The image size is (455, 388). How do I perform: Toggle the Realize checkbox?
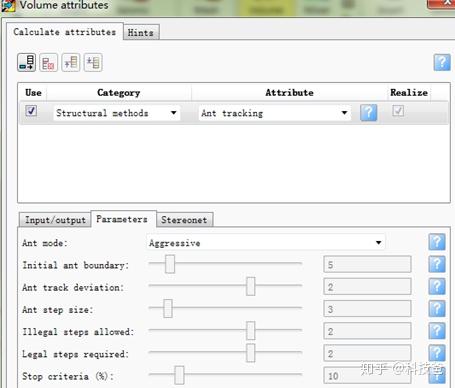point(398,110)
